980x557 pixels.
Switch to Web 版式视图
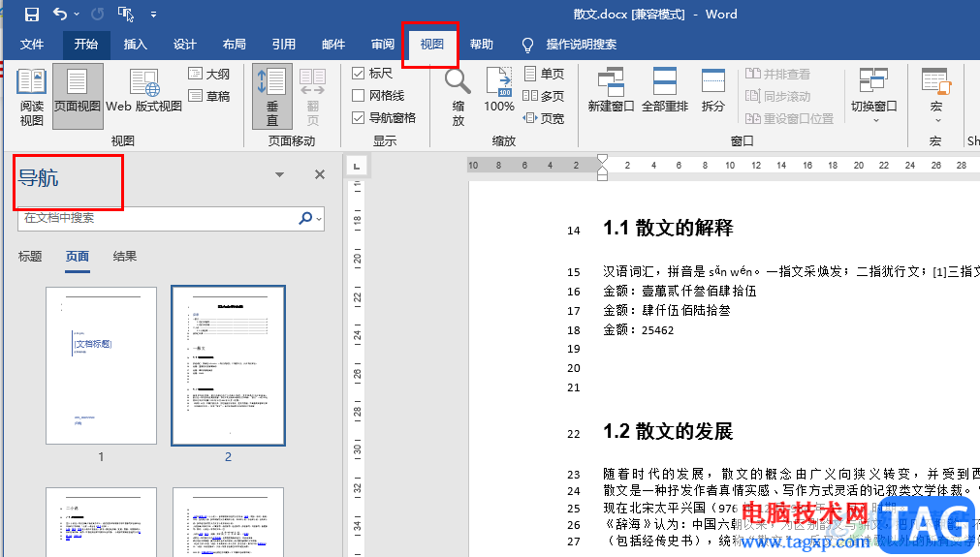[143, 92]
